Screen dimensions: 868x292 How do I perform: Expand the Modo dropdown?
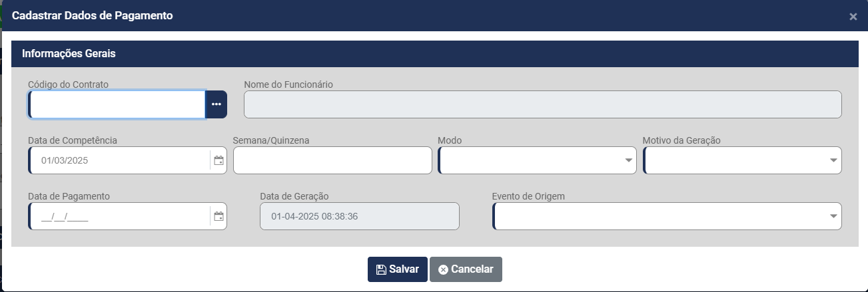tap(628, 160)
